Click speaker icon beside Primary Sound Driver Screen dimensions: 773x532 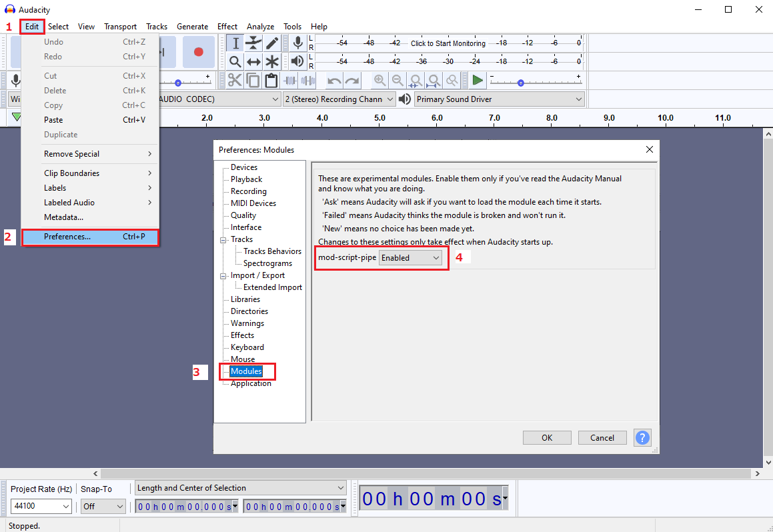405,99
